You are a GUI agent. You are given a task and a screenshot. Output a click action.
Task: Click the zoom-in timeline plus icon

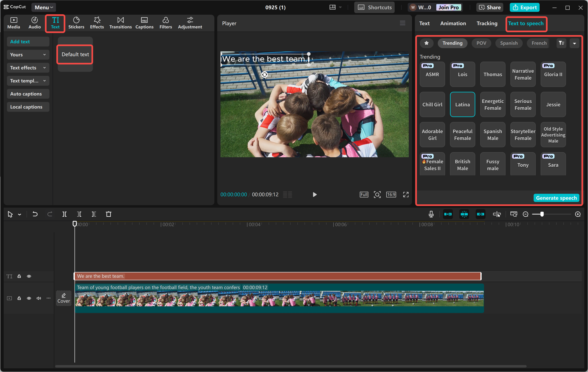[x=578, y=214]
